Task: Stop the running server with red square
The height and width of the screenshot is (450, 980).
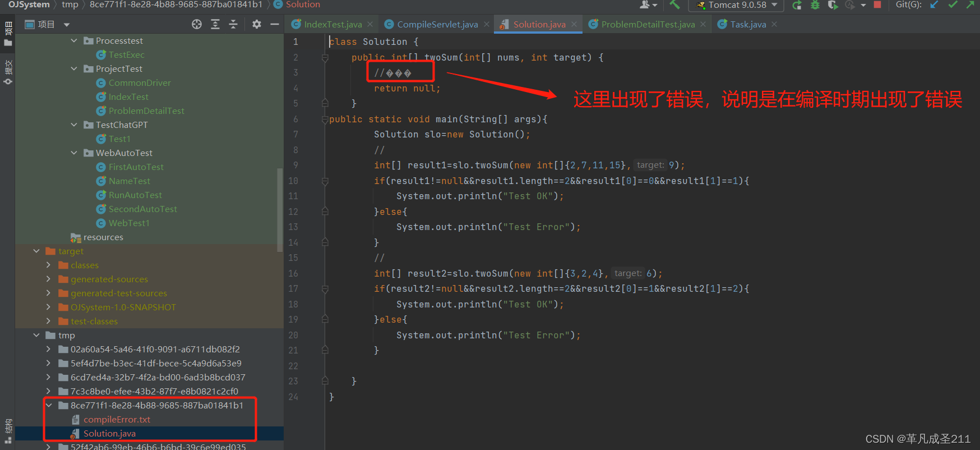Action: point(877,4)
